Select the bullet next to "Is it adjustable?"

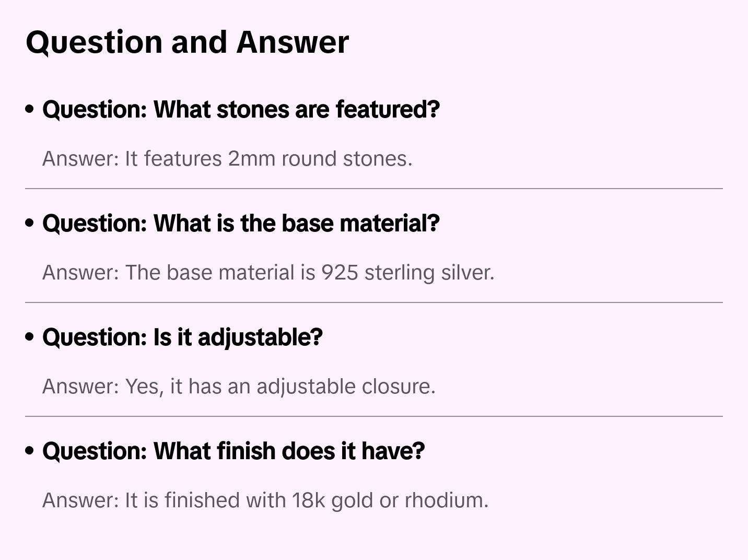30,337
